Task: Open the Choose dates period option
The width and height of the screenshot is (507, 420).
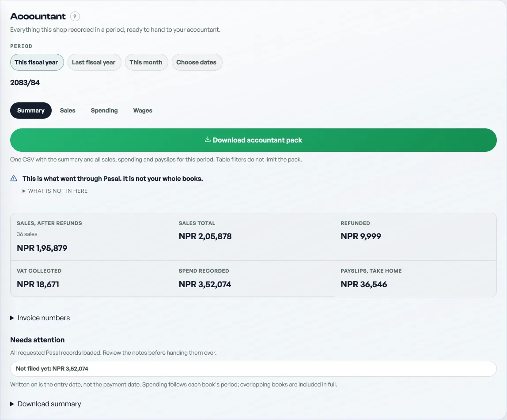Action: pyautogui.click(x=197, y=62)
